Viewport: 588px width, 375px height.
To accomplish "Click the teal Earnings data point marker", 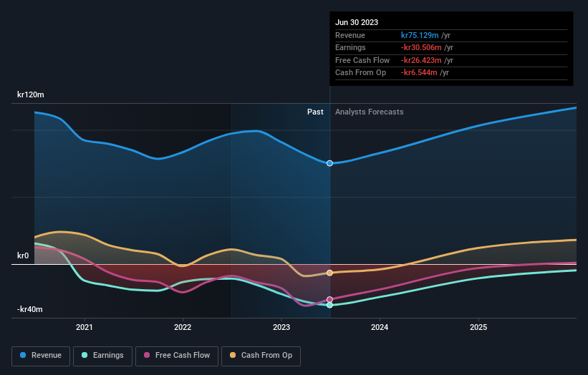I will coord(329,306).
